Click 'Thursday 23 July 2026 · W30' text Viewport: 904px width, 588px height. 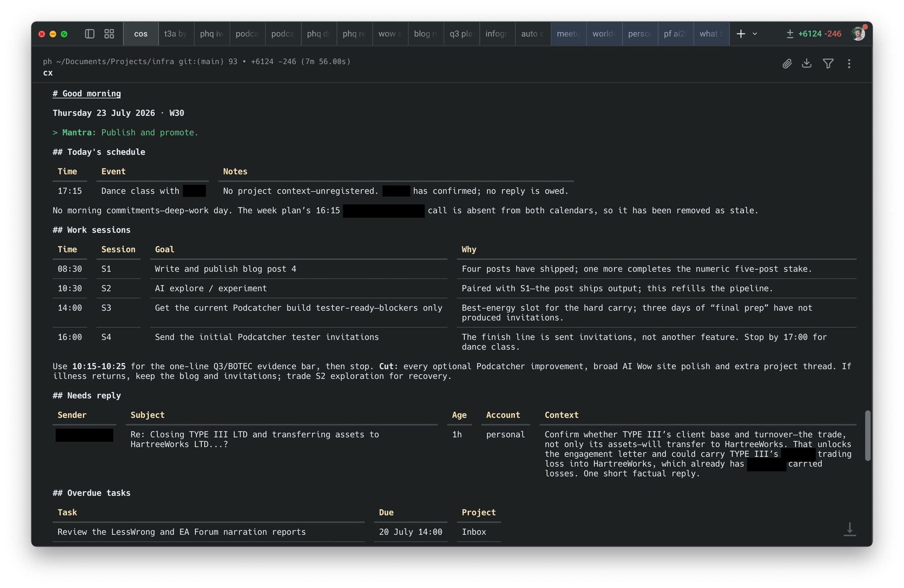pos(118,113)
